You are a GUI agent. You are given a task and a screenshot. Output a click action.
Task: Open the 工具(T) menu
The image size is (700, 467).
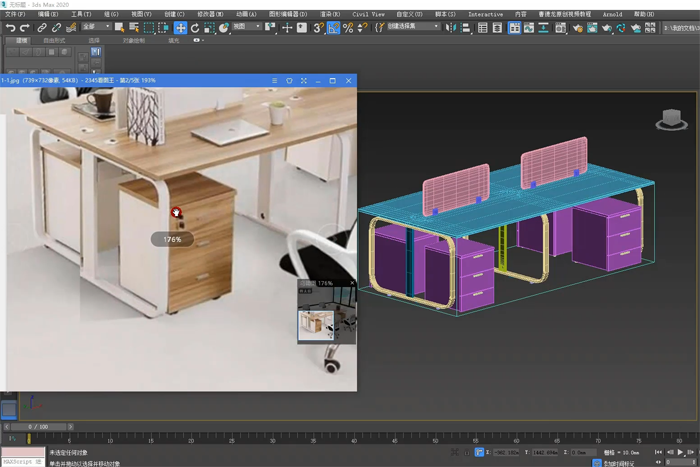81,14
